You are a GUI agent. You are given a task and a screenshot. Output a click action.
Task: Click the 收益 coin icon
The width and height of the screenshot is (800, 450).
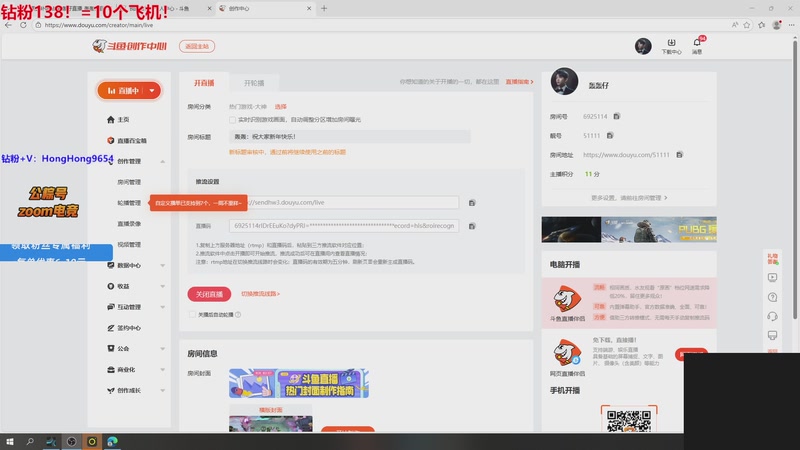111,286
